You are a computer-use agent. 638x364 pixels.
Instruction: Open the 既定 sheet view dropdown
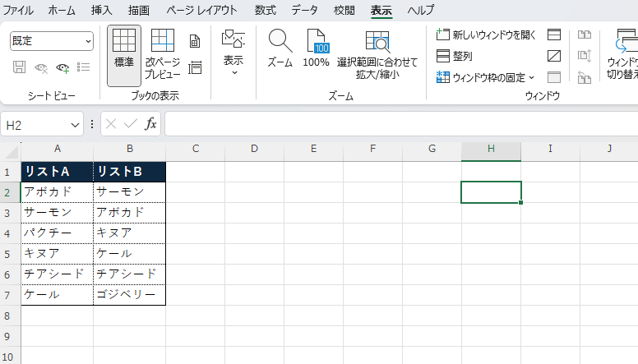pyautogui.click(x=52, y=41)
